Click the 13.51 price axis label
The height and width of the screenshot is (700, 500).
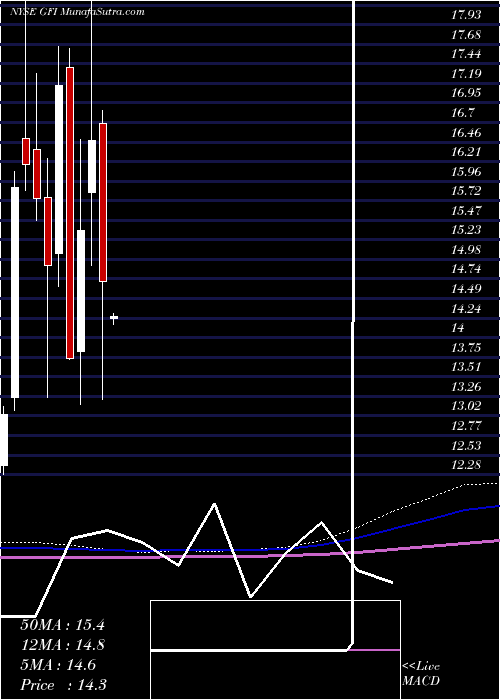click(x=467, y=367)
